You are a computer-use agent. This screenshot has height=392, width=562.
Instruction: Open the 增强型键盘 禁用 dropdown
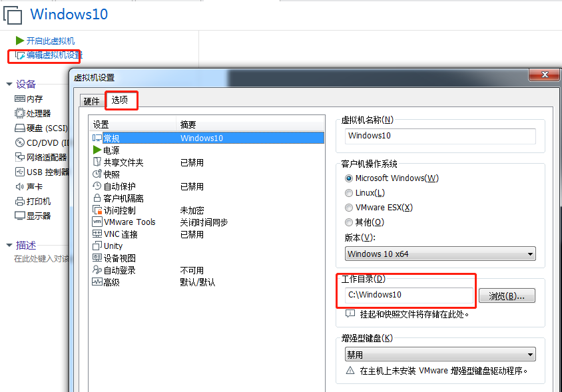click(x=440, y=355)
